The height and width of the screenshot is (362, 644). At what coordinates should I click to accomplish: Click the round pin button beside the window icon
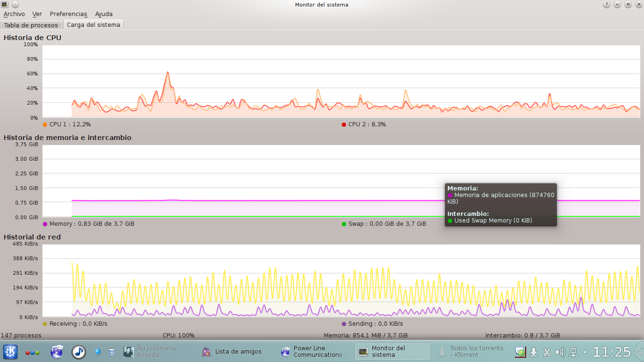click(x=15, y=5)
